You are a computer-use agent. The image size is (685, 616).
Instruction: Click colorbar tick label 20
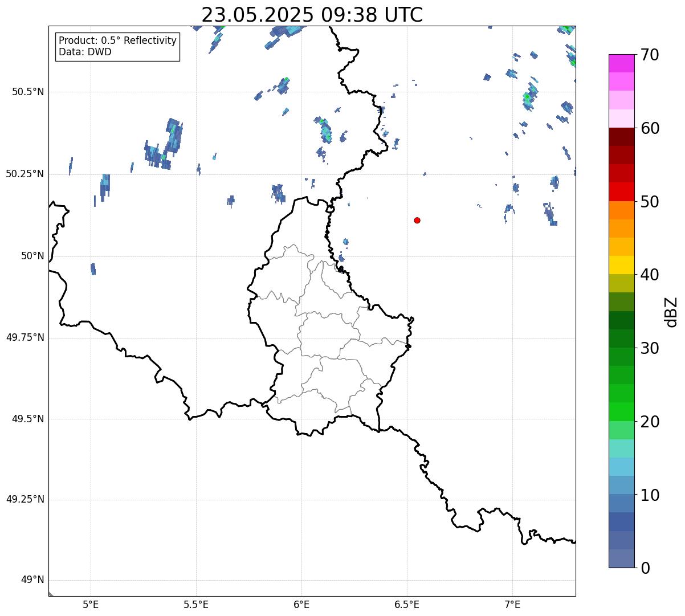point(650,422)
